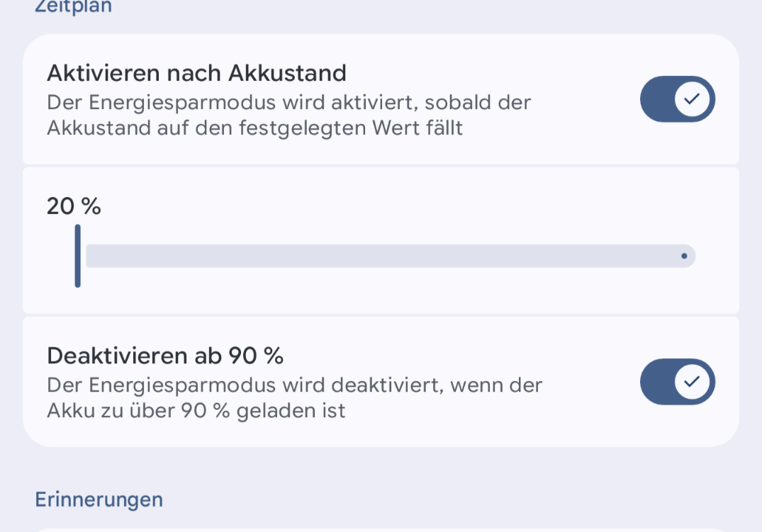
Task: Click the "Erinnerungen" section header
Action: (x=99, y=499)
